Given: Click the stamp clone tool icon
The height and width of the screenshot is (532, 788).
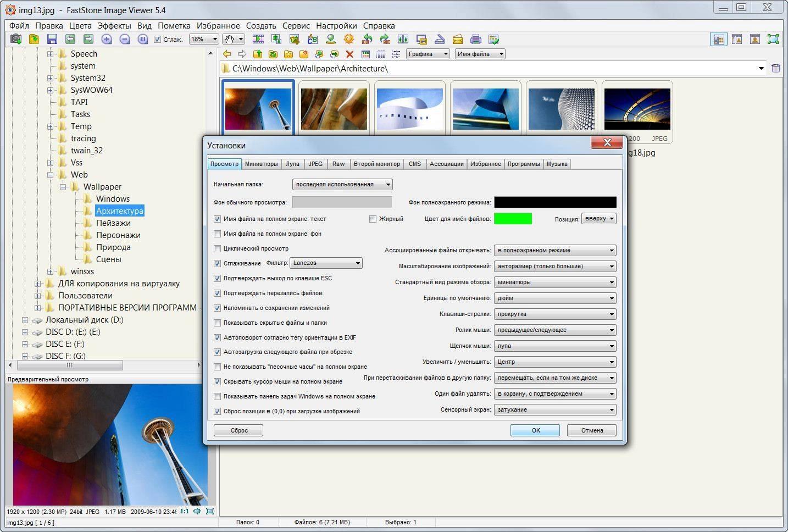Looking at the screenshot, I should pos(331,39).
